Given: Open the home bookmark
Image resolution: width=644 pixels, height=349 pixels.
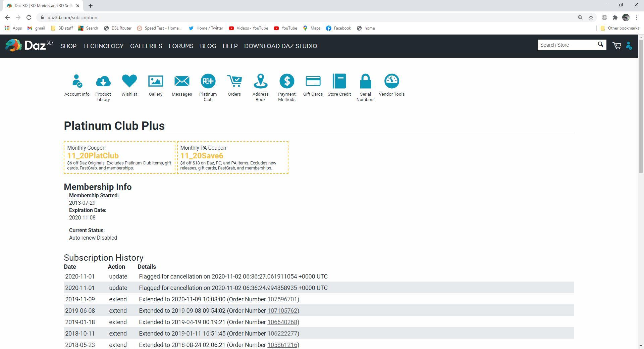Looking at the screenshot, I should tap(366, 28).
